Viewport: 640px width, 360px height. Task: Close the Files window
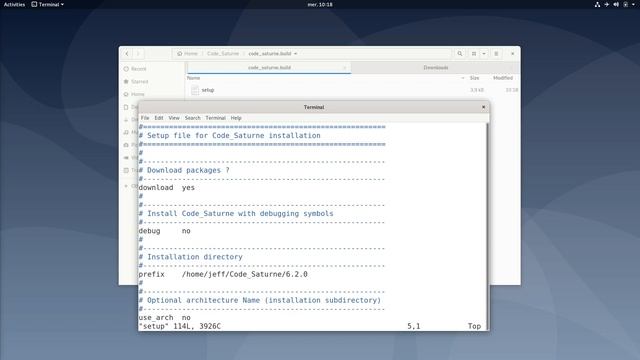coord(513,53)
